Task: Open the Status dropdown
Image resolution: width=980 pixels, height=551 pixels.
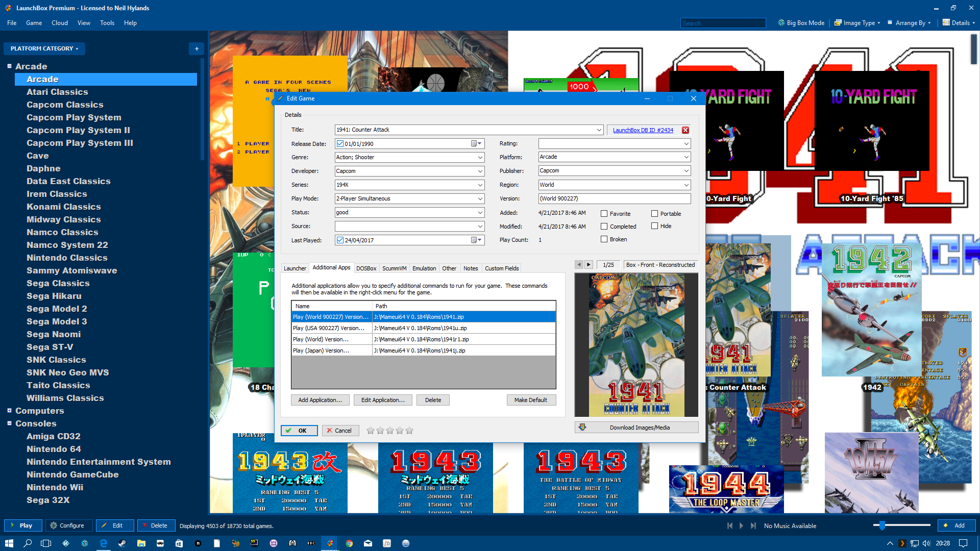Action: [480, 213]
